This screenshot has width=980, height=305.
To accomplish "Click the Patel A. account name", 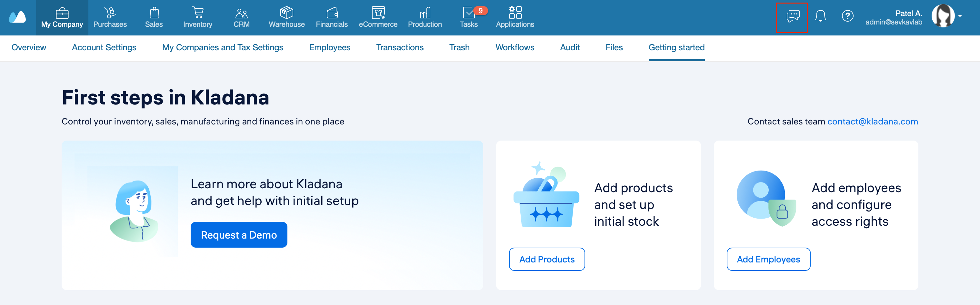I will (908, 13).
